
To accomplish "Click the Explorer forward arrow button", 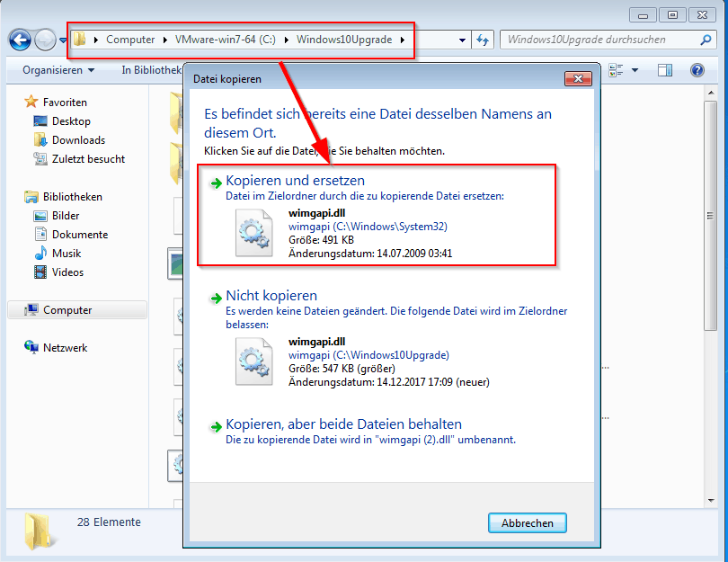I will (45, 40).
